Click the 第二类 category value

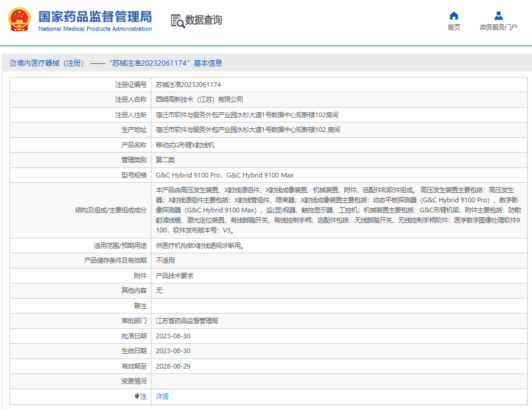[x=165, y=160]
